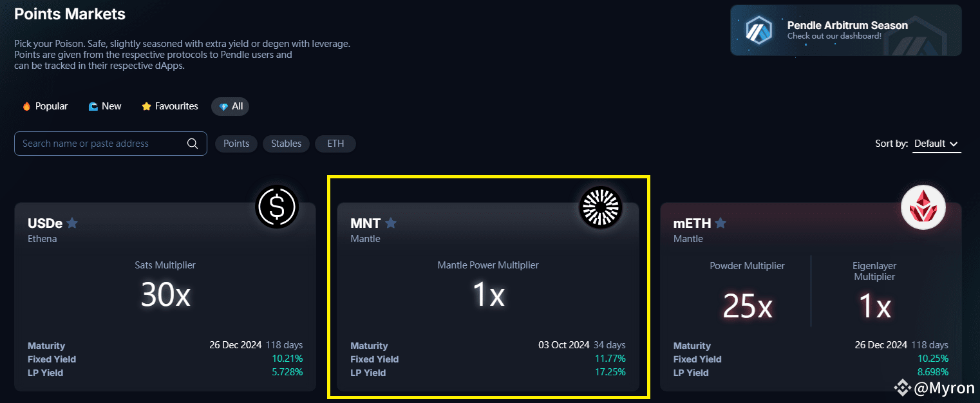This screenshot has height=403, width=980.
Task: Click the search magnifier icon
Action: [x=193, y=144]
